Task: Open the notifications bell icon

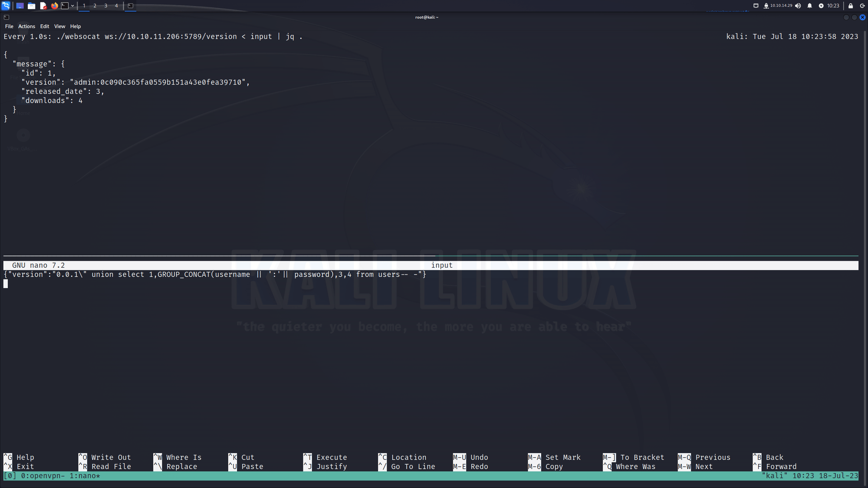Action: point(809,6)
